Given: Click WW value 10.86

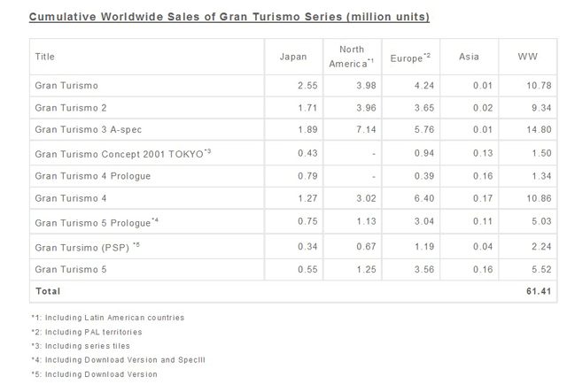Looking at the screenshot, I should [539, 198].
